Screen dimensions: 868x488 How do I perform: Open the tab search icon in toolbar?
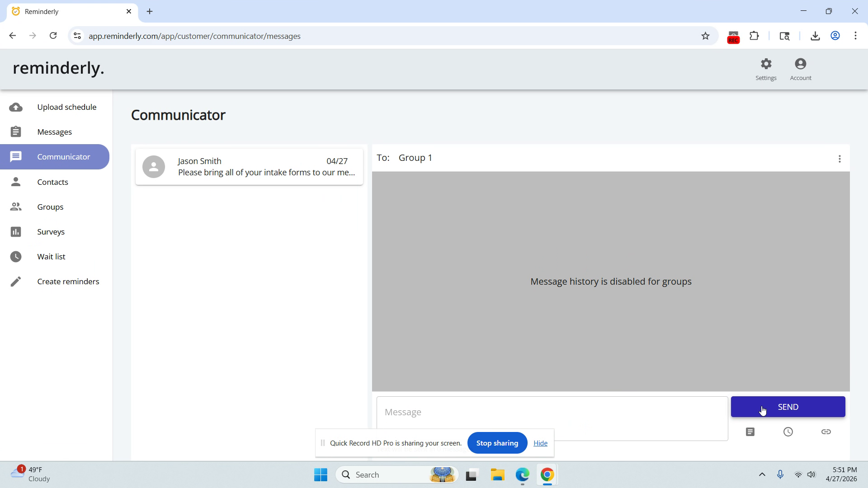coord(784,36)
